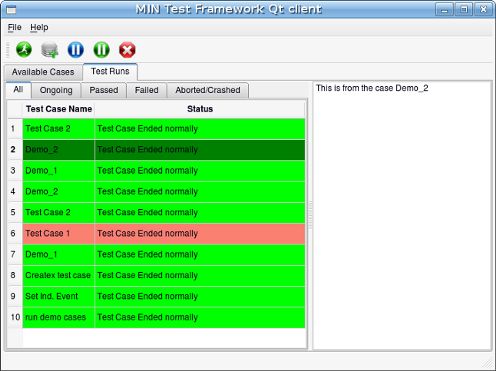Viewport: 496px width, 371px height.
Task: Switch to the Available Cases tab
Action: pyautogui.click(x=43, y=72)
